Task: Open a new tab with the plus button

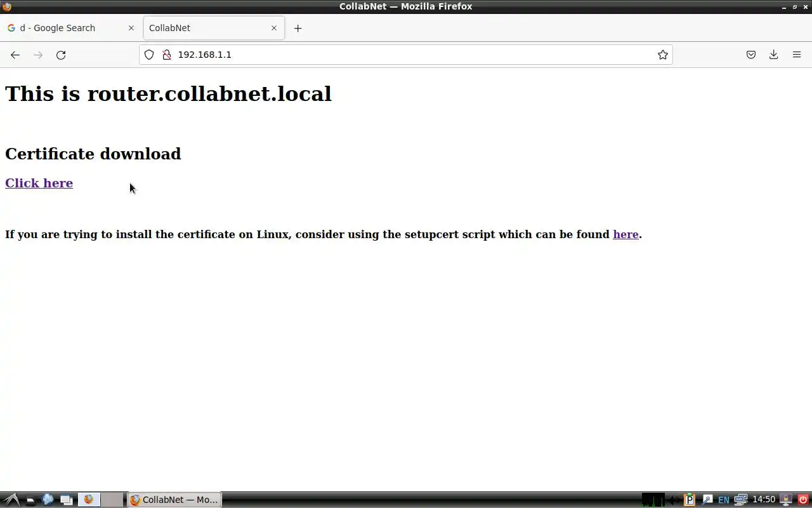Action: 298,28
